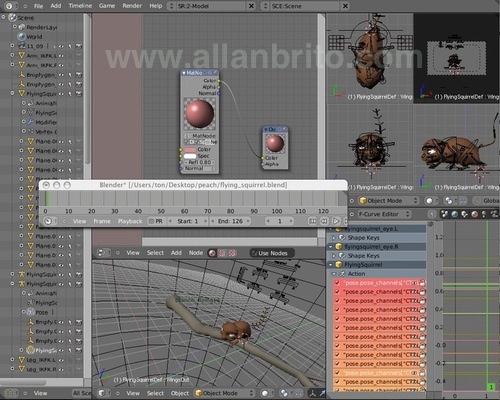
Task: Open the timeline View menu
Action: (x=79, y=221)
